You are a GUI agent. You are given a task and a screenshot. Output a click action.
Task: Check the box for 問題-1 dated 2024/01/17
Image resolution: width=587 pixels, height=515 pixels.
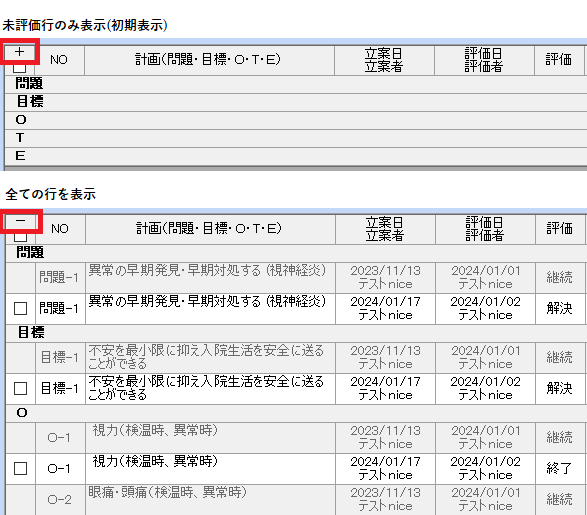20,309
